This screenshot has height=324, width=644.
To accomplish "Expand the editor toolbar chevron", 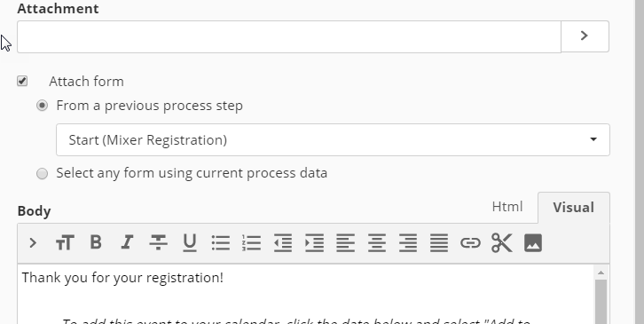I will click(x=33, y=243).
